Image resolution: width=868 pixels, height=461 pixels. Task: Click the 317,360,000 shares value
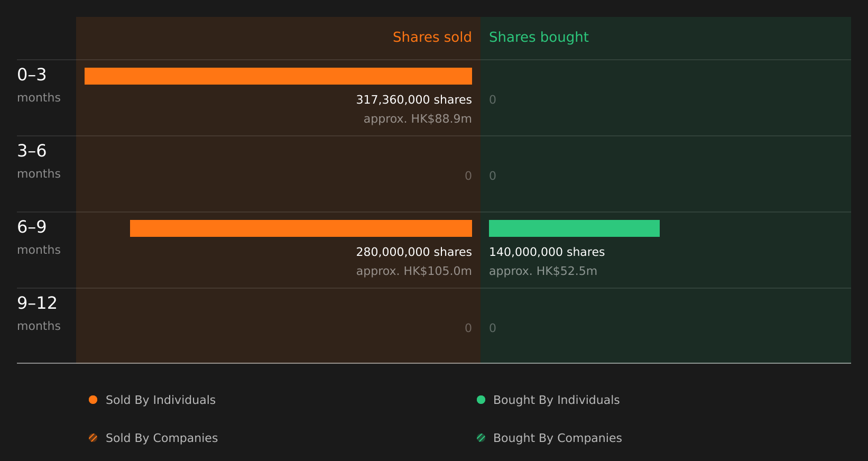click(x=414, y=100)
